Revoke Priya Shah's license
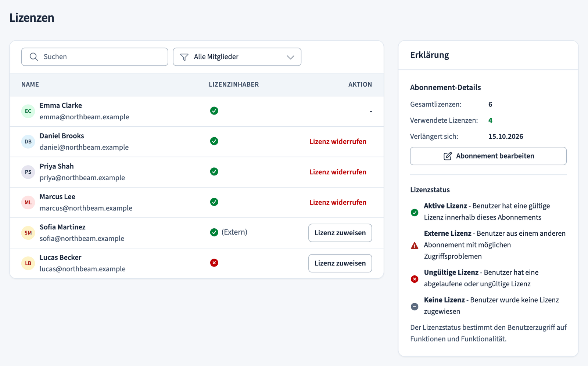This screenshot has width=588, height=366. pyautogui.click(x=338, y=172)
